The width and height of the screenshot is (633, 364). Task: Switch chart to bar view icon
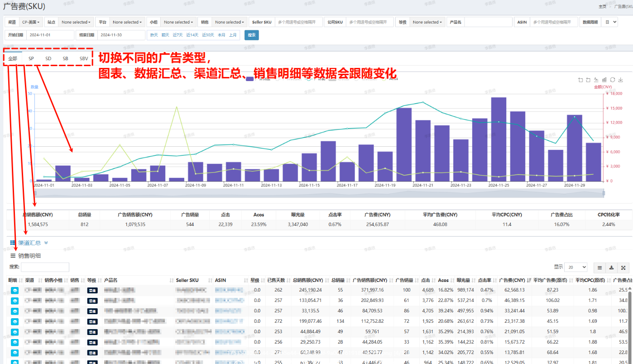[604, 80]
